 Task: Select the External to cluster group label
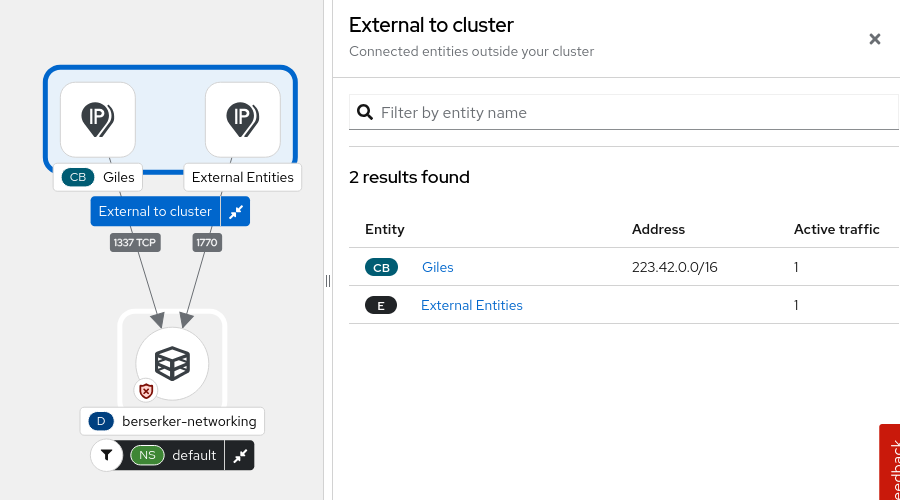tap(155, 211)
